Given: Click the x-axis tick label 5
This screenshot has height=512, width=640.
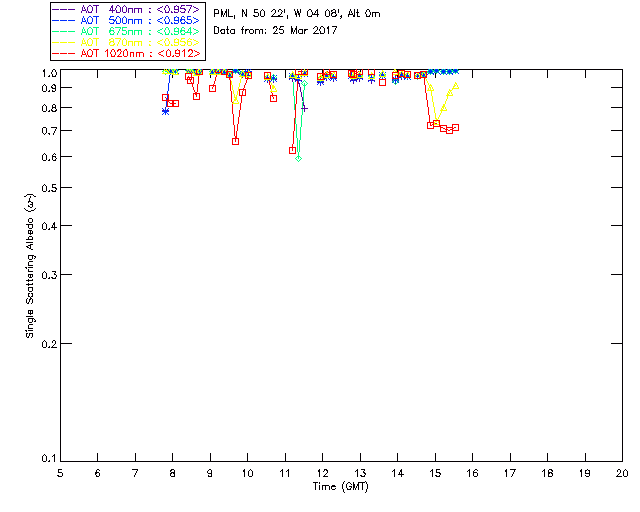Looking at the screenshot, I should tap(60, 473).
